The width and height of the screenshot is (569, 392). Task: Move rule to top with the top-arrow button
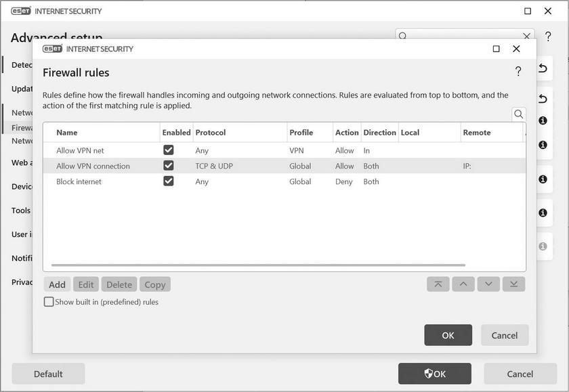(x=438, y=284)
